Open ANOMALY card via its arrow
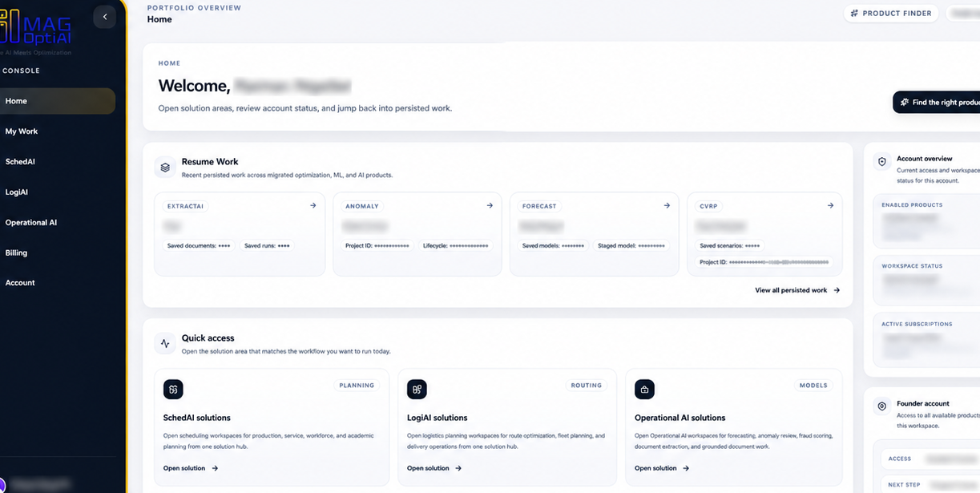 click(490, 205)
